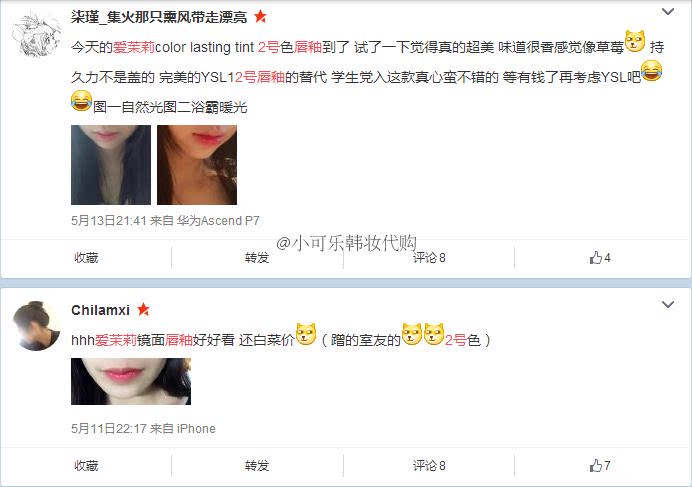View the second warm-light lip photo thumbnail
The height and width of the screenshot is (487, 692).
[x=197, y=165]
